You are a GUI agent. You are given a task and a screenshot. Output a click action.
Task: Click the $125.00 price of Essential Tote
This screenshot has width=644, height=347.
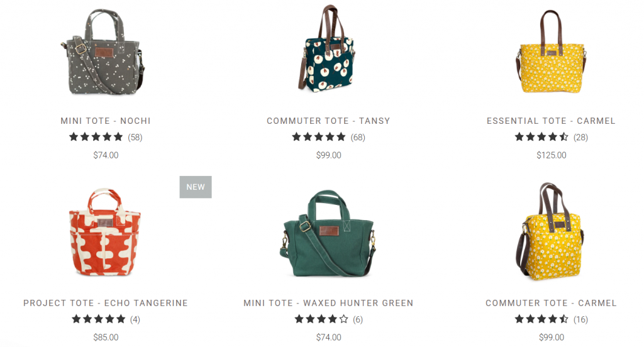(551, 155)
